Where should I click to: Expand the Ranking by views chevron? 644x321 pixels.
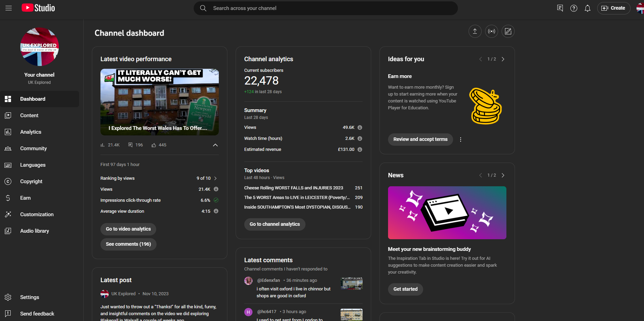pyautogui.click(x=216, y=178)
